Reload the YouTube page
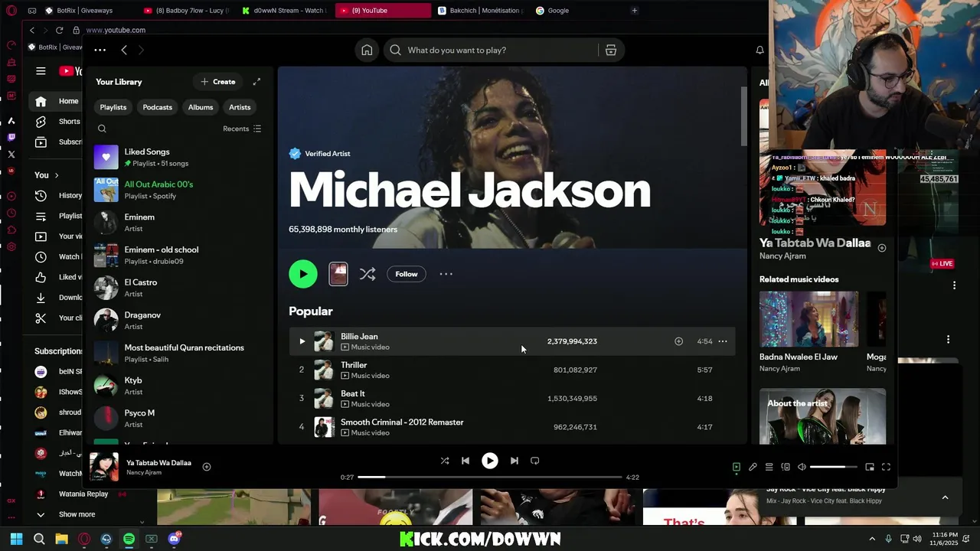Viewport: 980px width, 551px height. pos(59,30)
